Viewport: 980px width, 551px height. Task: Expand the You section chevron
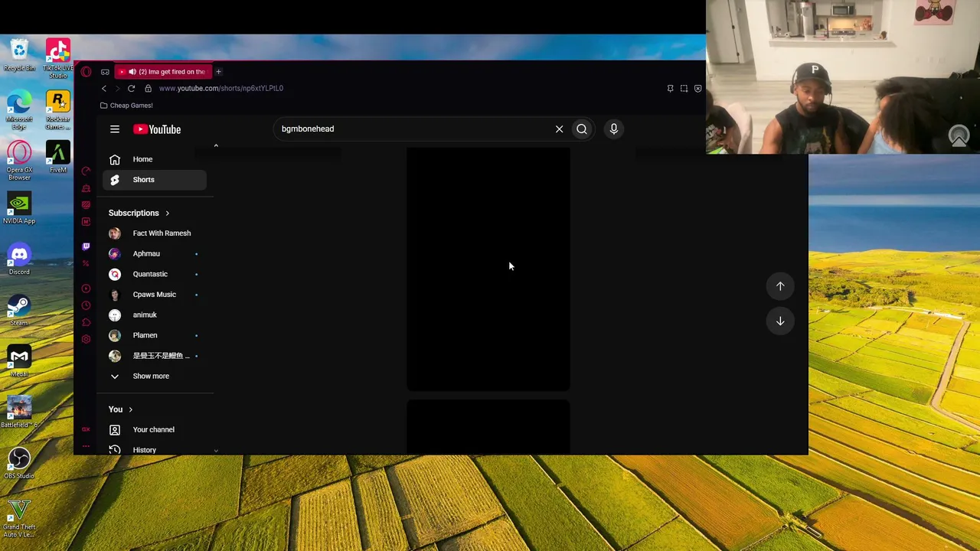point(130,409)
